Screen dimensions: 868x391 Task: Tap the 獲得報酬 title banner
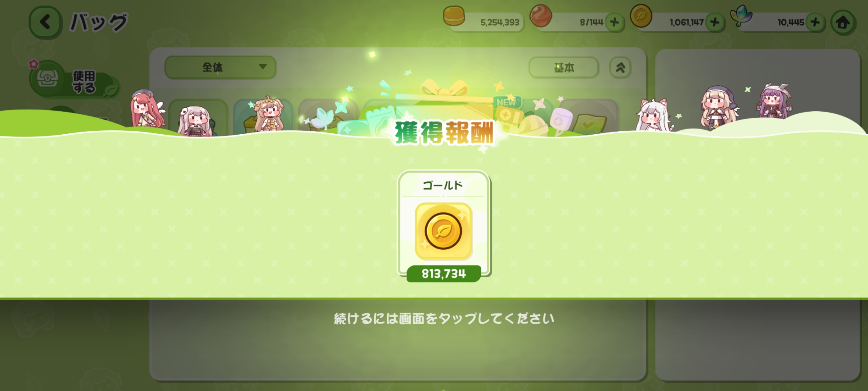(x=444, y=133)
